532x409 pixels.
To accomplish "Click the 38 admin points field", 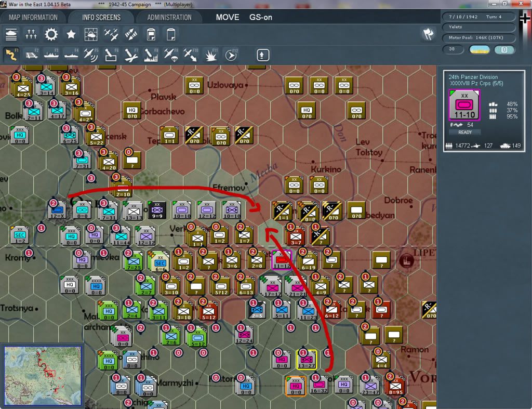I will coord(453,49).
